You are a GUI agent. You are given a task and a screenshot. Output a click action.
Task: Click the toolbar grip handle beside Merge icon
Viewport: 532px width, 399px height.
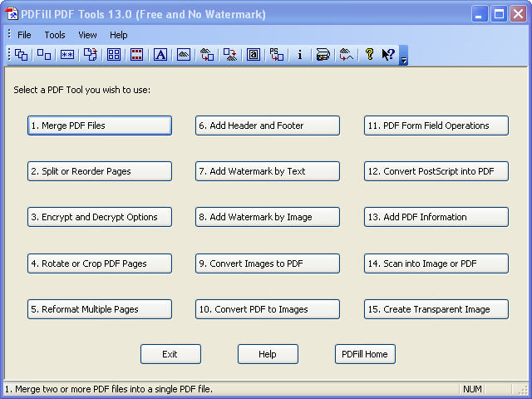9,55
